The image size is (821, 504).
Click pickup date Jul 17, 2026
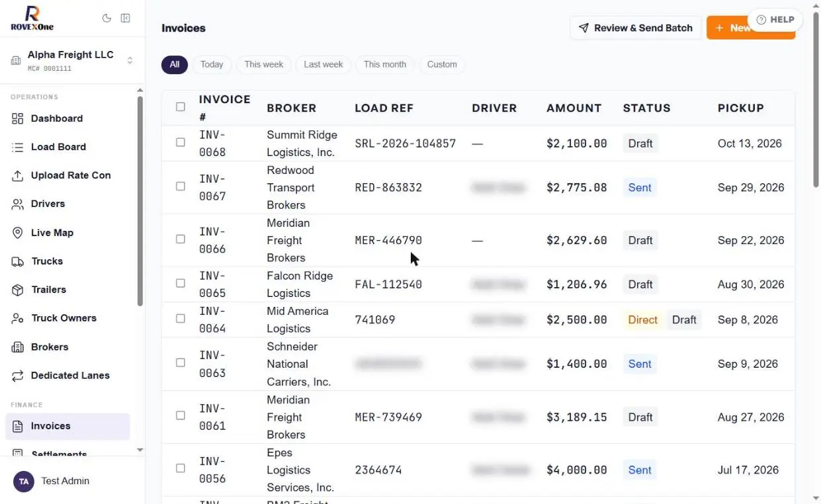tap(748, 470)
